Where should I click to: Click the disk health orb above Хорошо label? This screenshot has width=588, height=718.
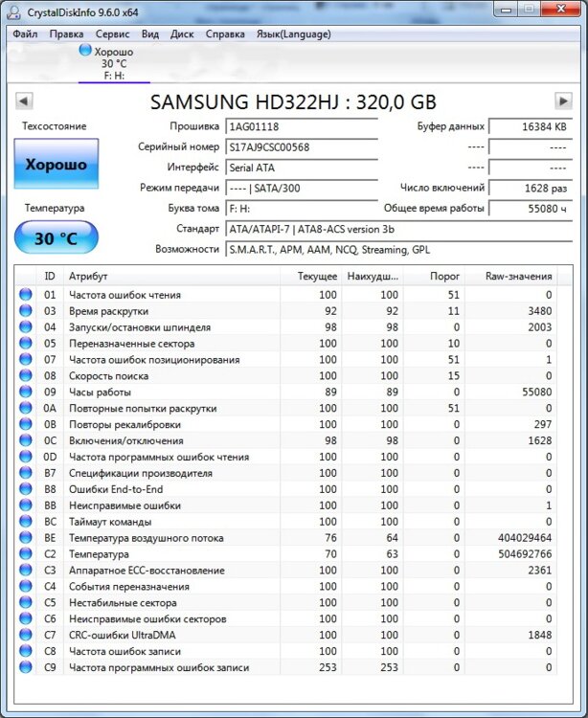(x=85, y=50)
